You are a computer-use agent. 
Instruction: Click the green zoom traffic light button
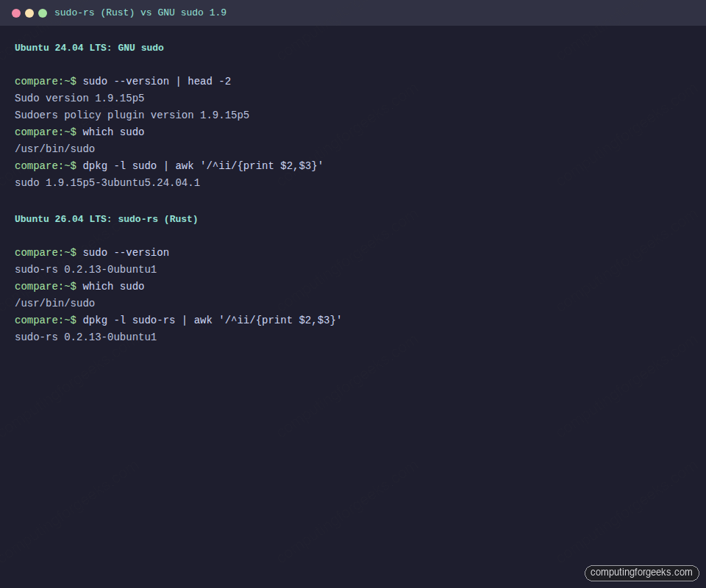click(x=42, y=13)
